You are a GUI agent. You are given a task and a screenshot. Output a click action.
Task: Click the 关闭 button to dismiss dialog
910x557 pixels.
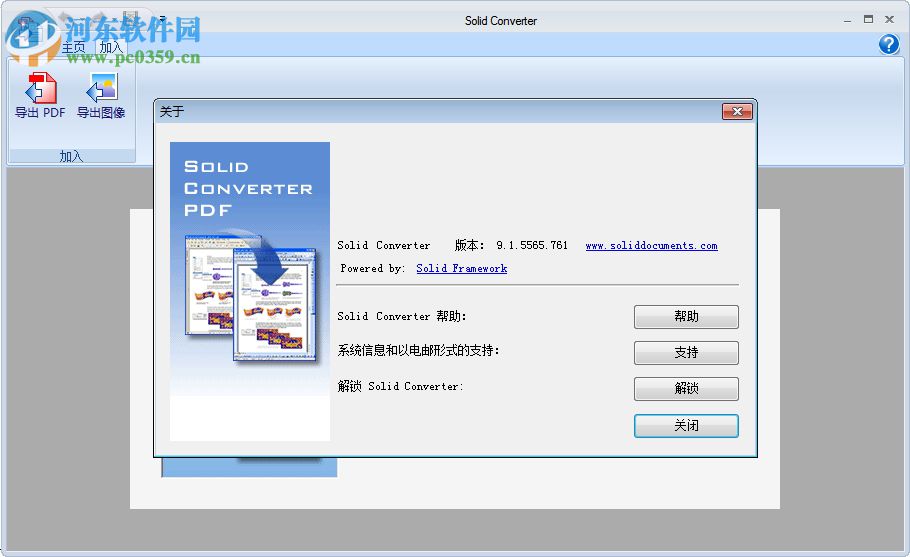click(x=686, y=426)
